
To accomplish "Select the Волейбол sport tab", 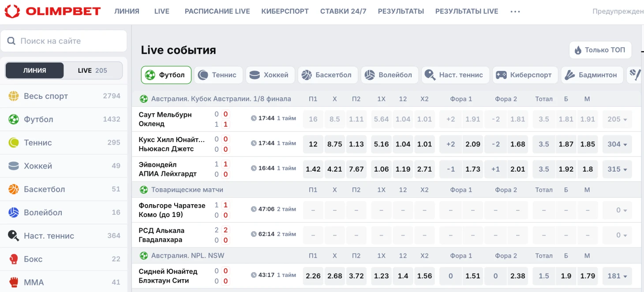I will coord(389,75).
